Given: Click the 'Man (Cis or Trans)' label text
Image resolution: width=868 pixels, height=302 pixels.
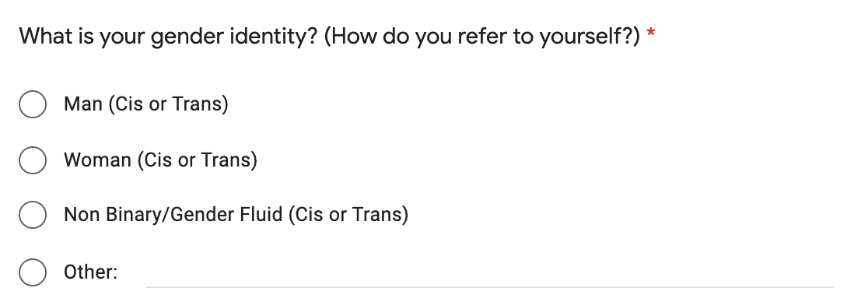Looking at the screenshot, I should pyautogui.click(x=146, y=104).
